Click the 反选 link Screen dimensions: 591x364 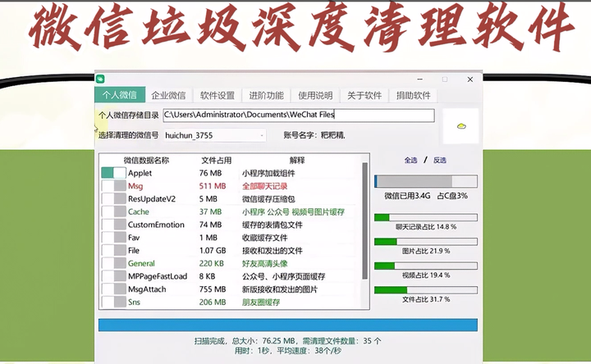[x=440, y=161]
